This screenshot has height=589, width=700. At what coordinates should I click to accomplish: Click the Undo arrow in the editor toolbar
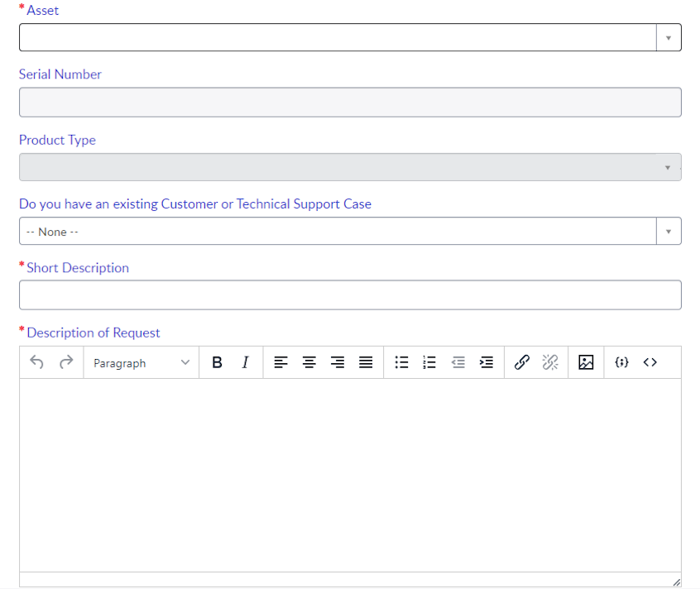pos(37,362)
